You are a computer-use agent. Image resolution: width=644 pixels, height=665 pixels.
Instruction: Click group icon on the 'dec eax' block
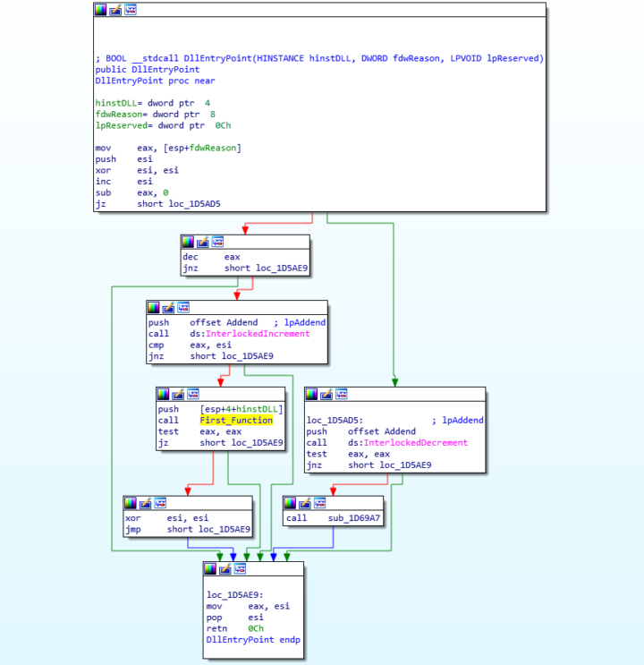coord(217,243)
